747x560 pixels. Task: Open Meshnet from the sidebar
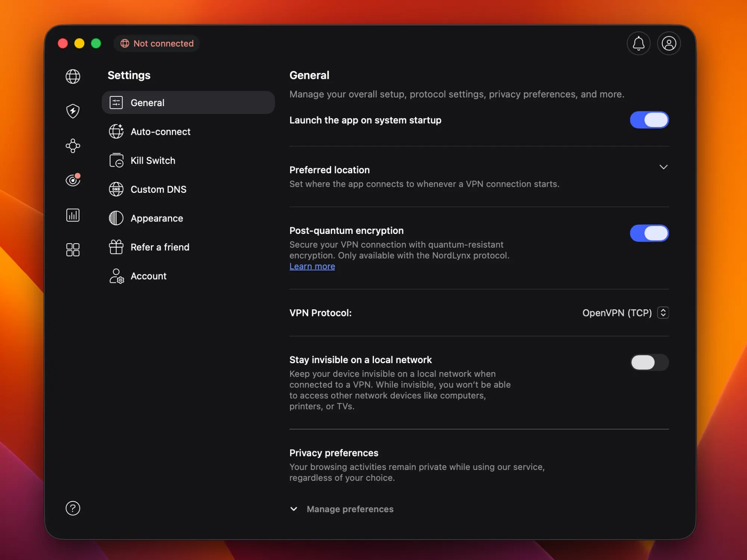coord(72,146)
